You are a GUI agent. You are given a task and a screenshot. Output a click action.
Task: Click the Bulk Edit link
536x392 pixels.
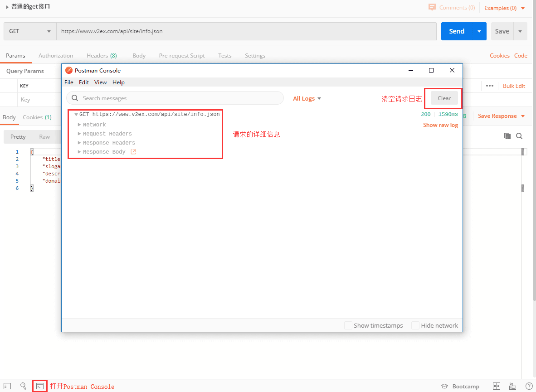tap(514, 86)
